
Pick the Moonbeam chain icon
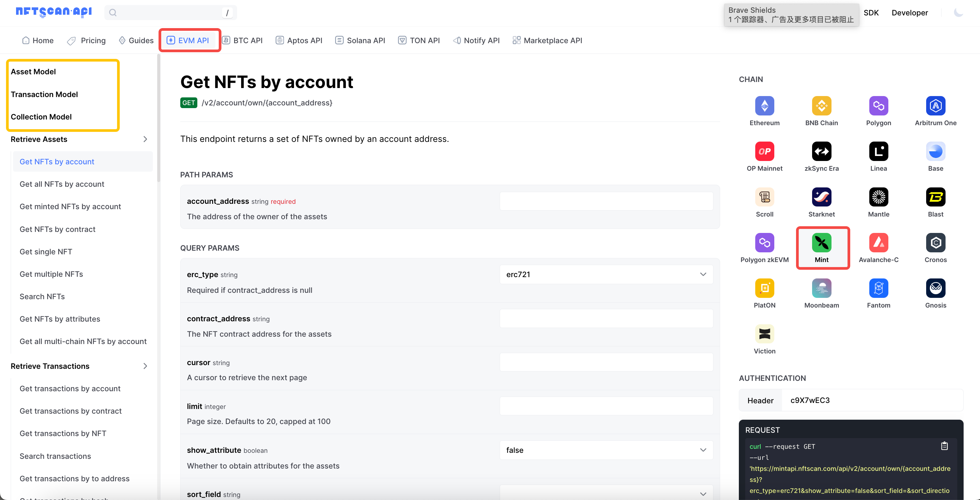[821, 288]
